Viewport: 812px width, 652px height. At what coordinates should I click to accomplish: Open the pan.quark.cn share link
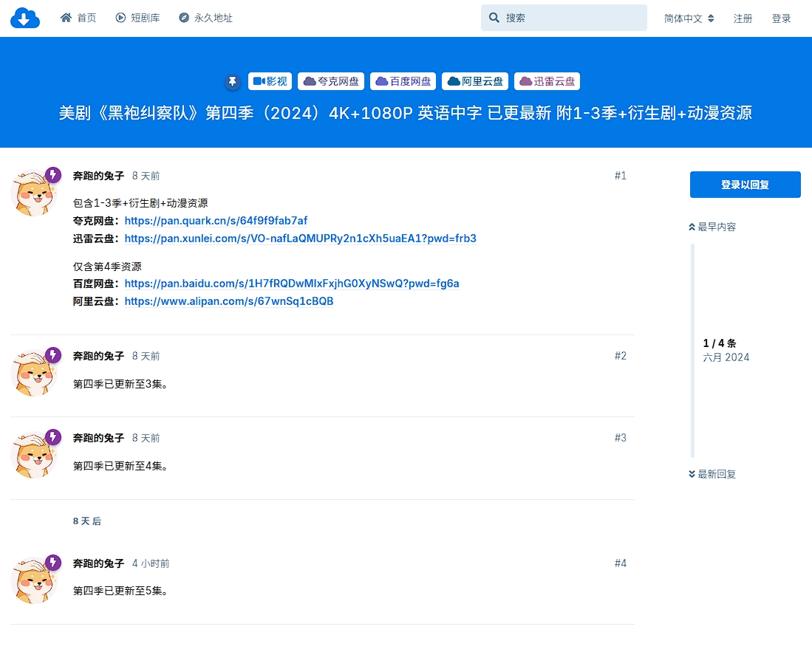(216, 221)
